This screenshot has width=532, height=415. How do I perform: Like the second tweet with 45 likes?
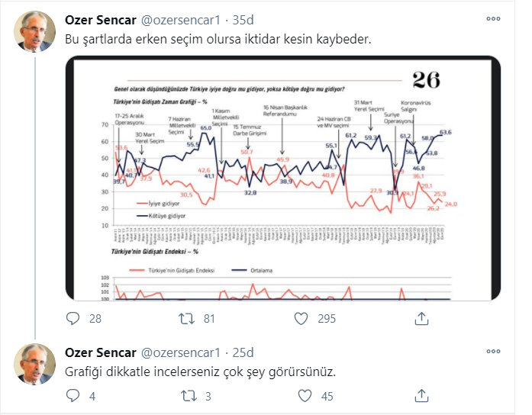[305, 396]
